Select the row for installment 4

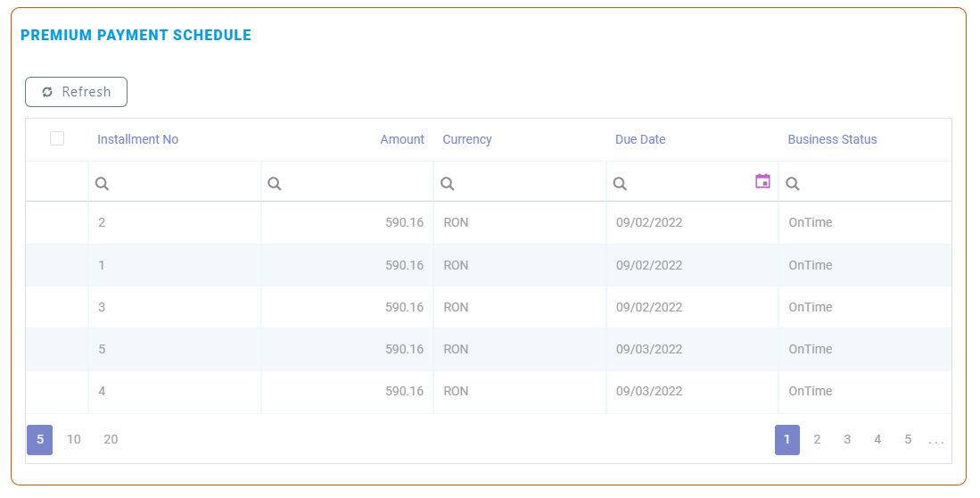coord(57,391)
